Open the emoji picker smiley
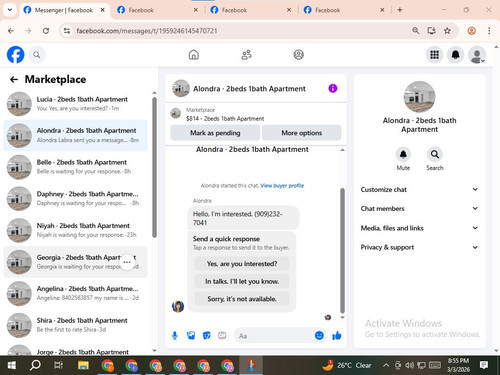This screenshot has height=375, width=500. [319, 335]
